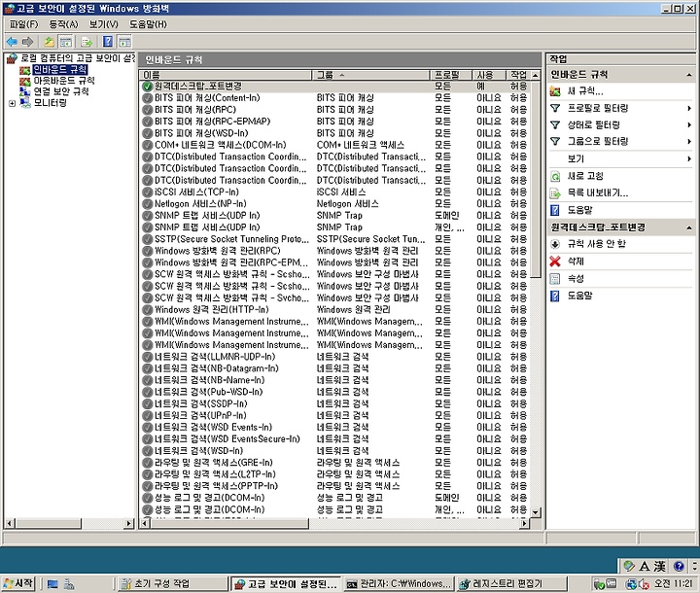
Task: Click the Export list toolbar icon
Action: pos(87,42)
